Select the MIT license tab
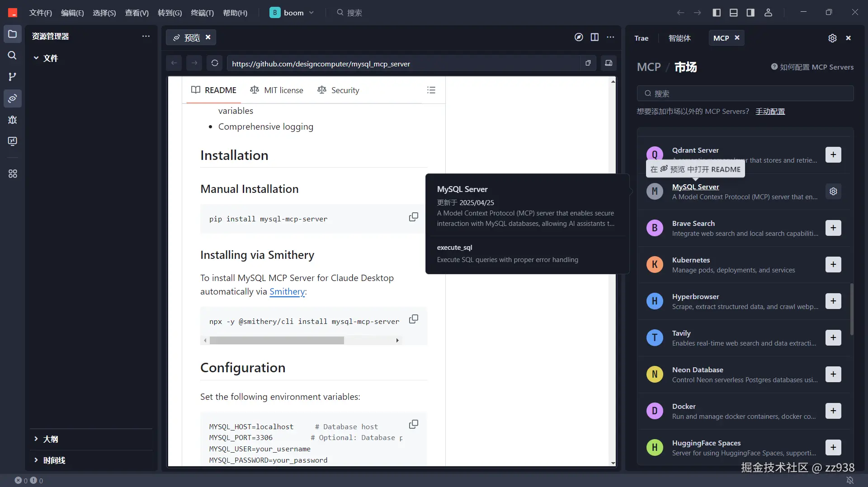Image resolution: width=868 pixels, height=487 pixels. click(x=277, y=90)
